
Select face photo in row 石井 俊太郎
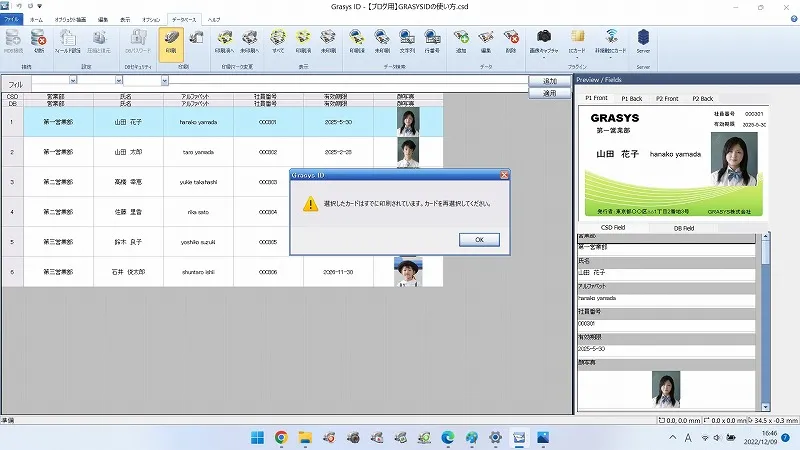point(408,272)
